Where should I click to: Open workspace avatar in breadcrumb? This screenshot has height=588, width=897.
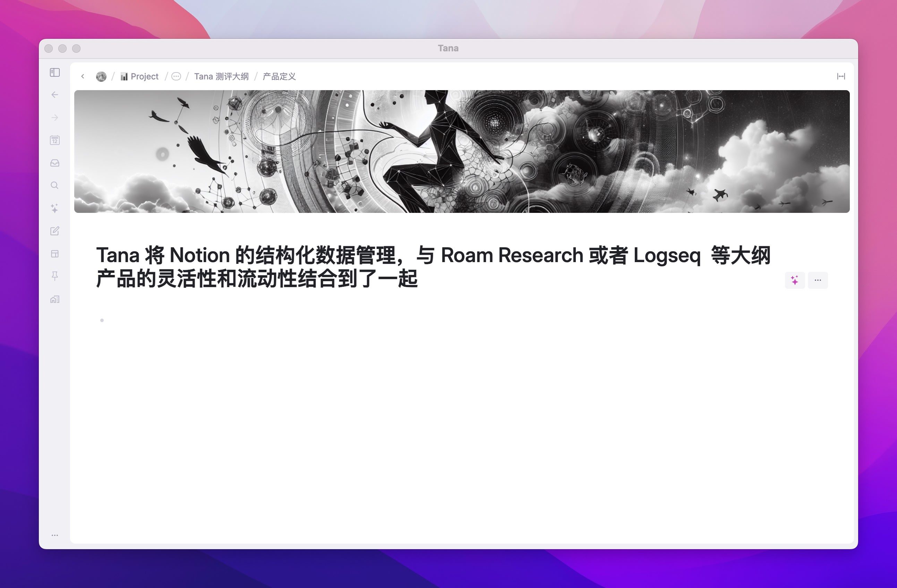pyautogui.click(x=101, y=77)
